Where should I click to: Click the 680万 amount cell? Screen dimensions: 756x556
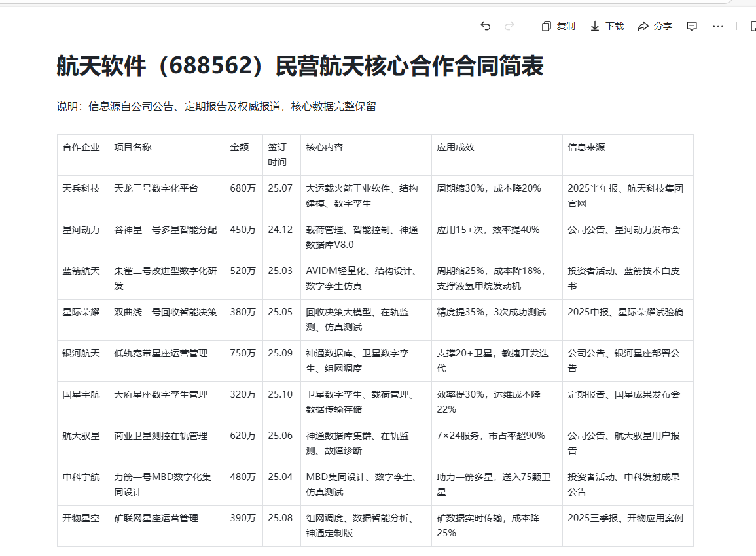tap(243, 196)
